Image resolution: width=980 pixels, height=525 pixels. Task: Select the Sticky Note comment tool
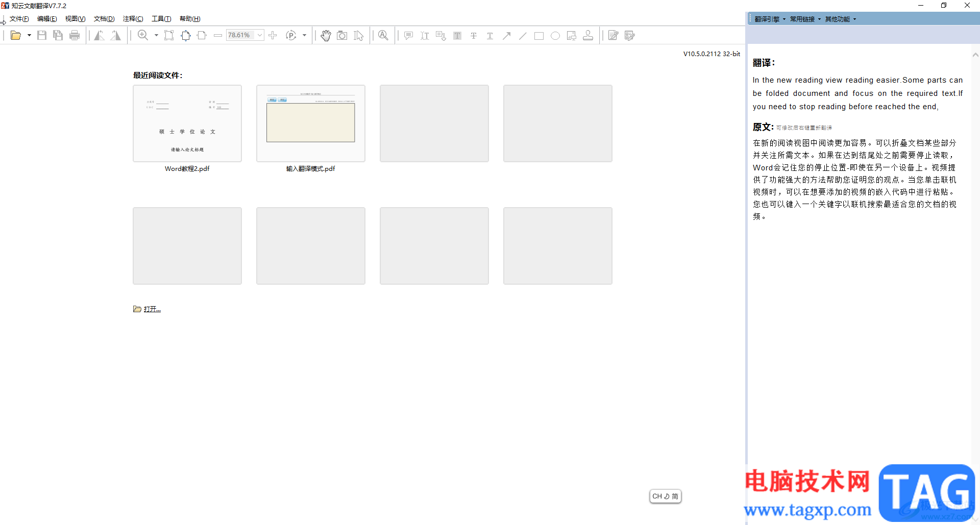(x=408, y=35)
